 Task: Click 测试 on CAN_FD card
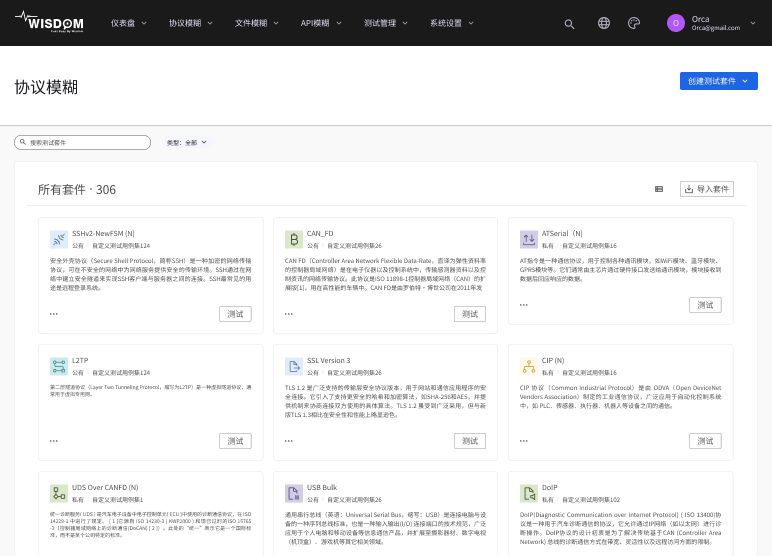[x=470, y=314]
